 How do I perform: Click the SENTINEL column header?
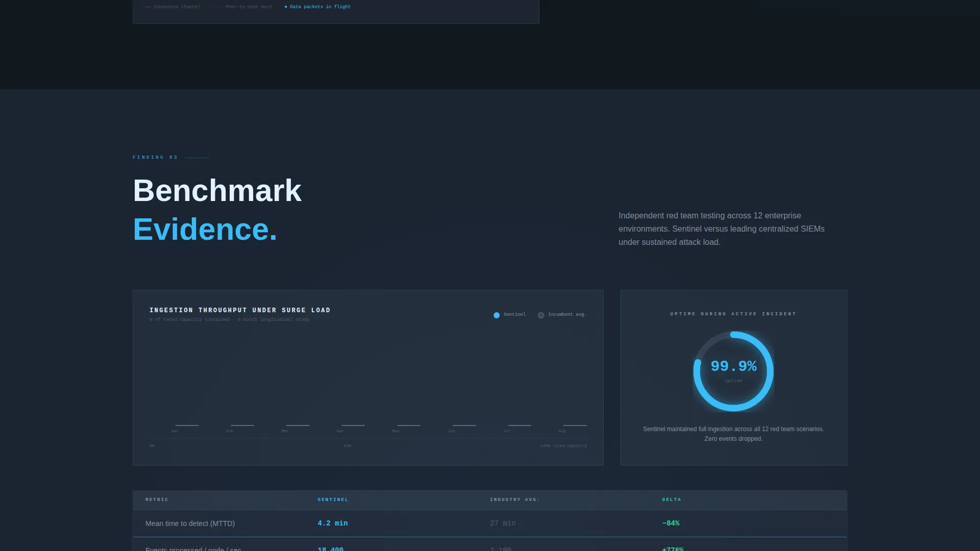pyautogui.click(x=333, y=499)
